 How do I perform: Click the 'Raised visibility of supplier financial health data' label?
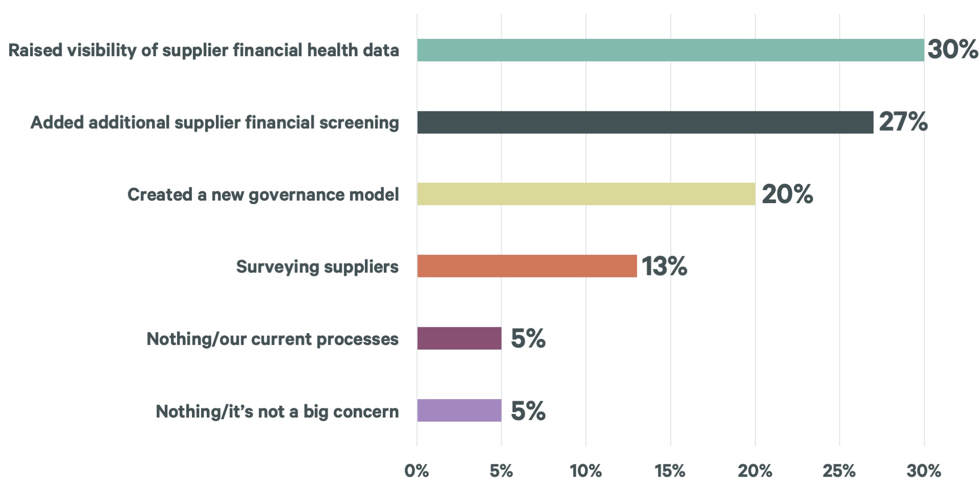pos(204,51)
